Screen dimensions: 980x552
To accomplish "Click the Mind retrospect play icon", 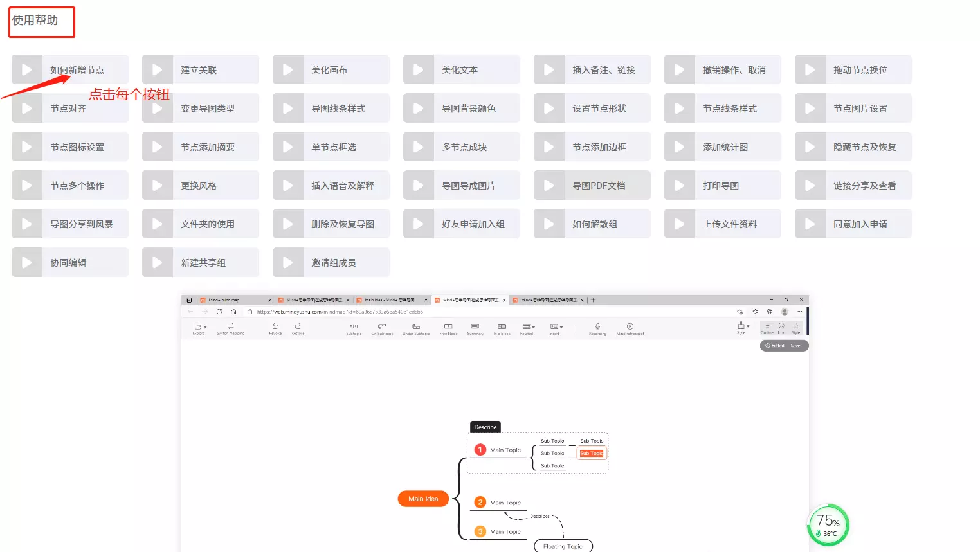I will (x=630, y=326).
